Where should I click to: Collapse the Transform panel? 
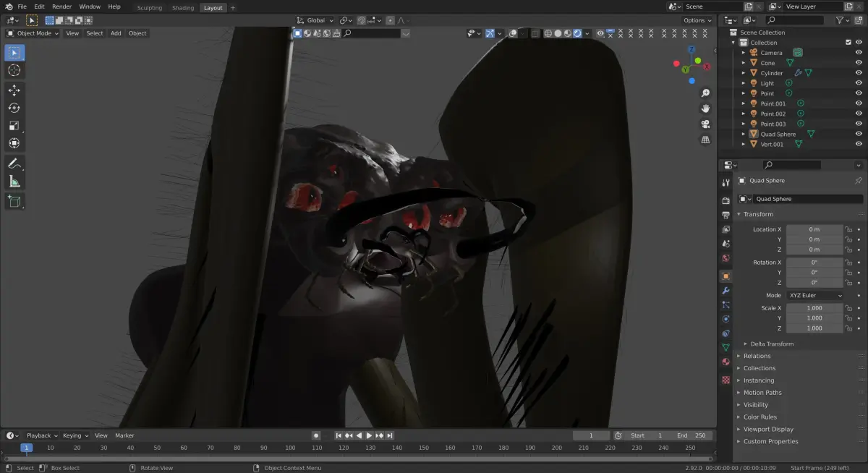point(757,214)
